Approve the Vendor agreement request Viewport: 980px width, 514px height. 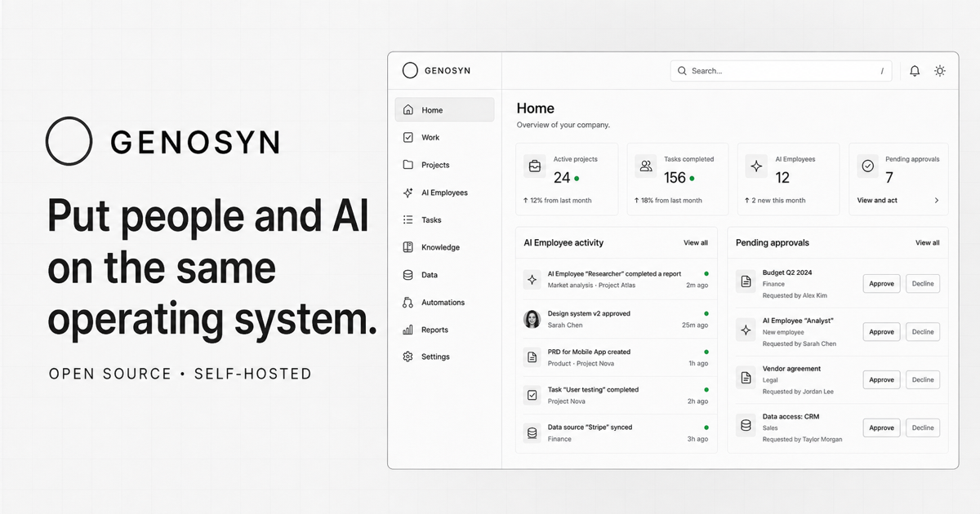coord(882,379)
